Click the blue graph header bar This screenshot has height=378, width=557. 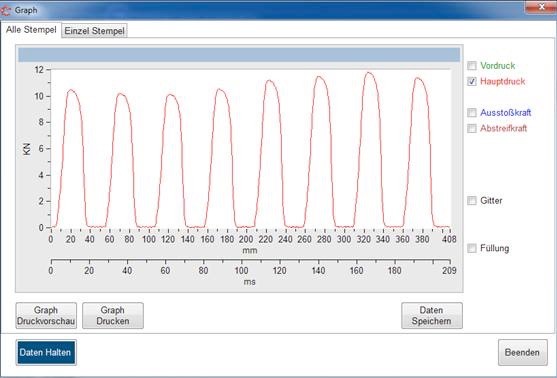[x=239, y=55]
